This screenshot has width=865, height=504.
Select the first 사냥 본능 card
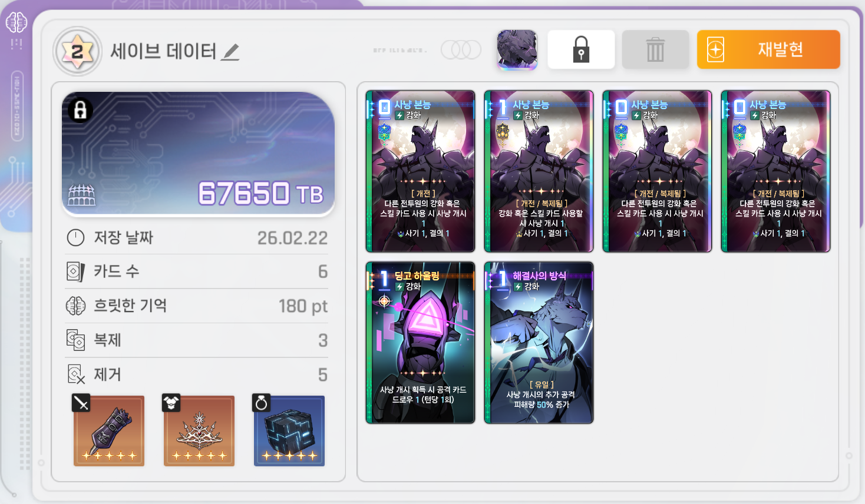pyautogui.click(x=420, y=171)
